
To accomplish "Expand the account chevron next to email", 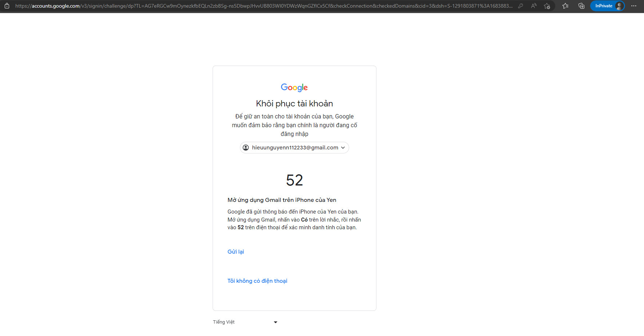I will pyautogui.click(x=343, y=148).
